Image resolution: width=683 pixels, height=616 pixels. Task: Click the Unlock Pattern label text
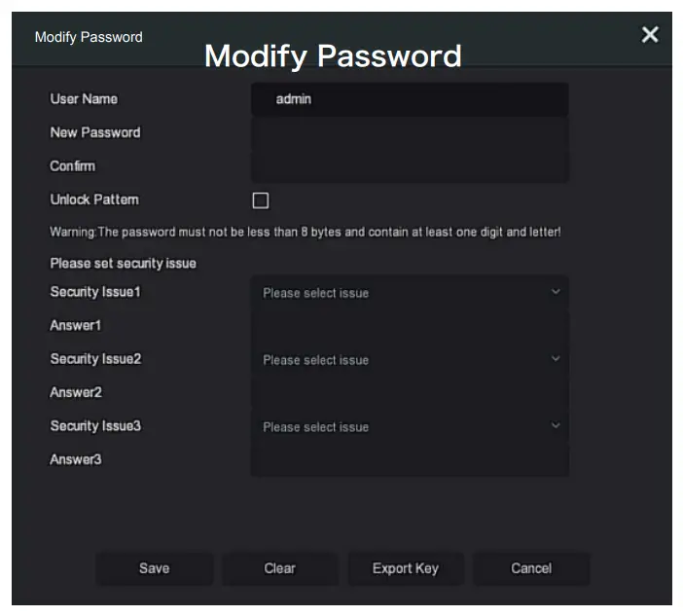coord(94,199)
